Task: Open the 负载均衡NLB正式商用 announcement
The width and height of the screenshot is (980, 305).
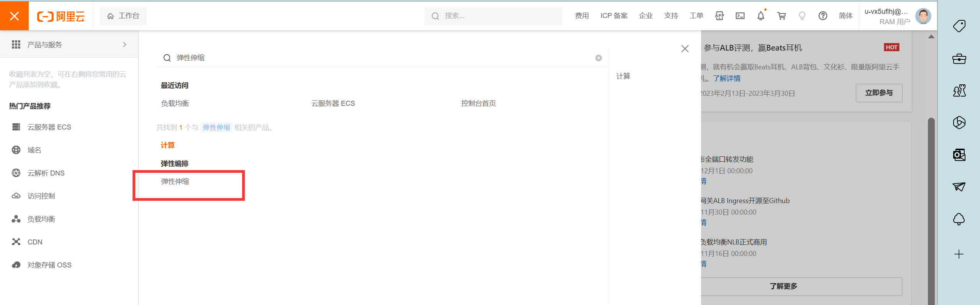Action: tap(734, 242)
